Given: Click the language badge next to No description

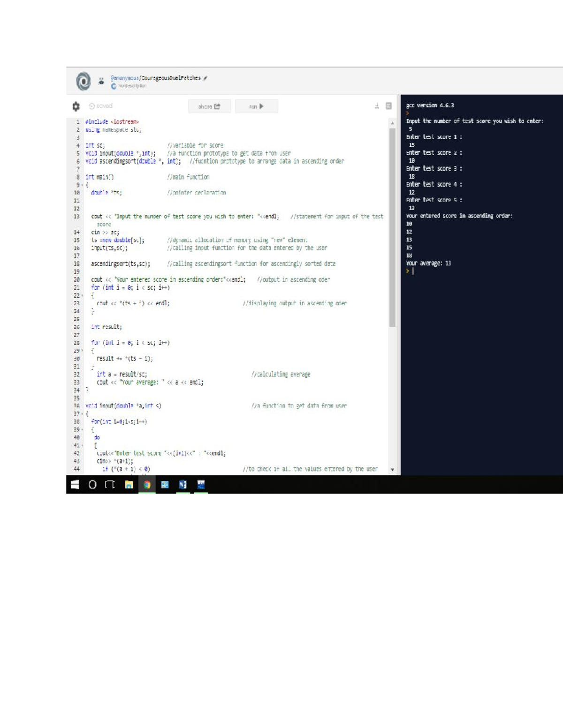Looking at the screenshot, I should 114,86.
